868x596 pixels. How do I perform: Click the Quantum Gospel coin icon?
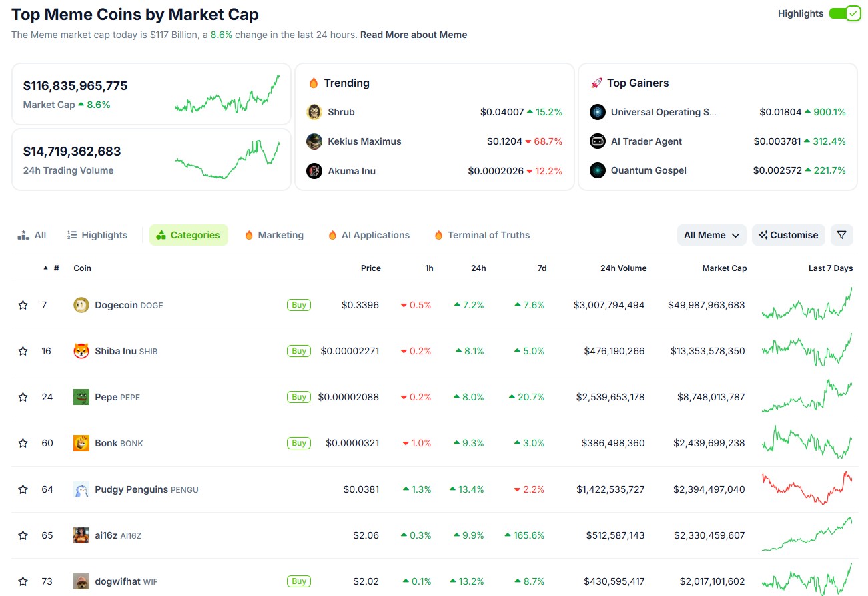pos(598,171)
